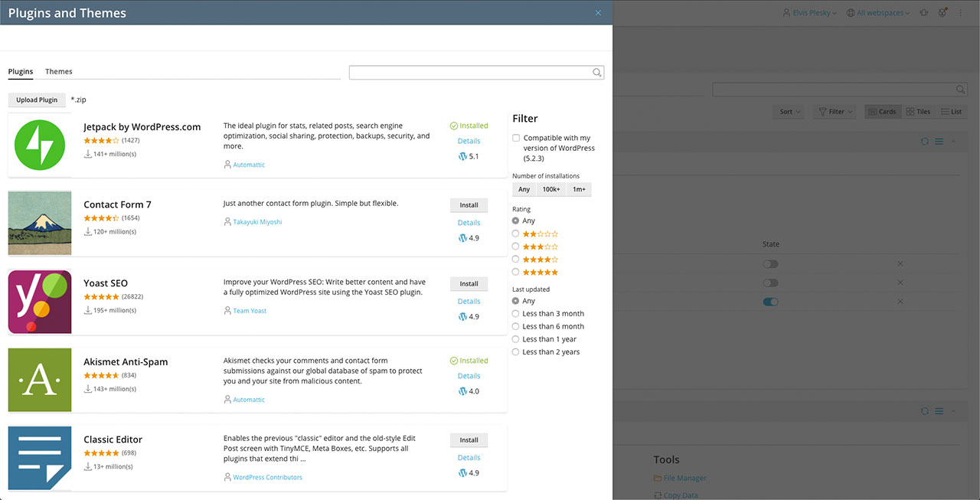Click the WordPress icon beside Akismet's 4.0
The width and height of the screenshot is (980, 500).
pyautogui.click(x=462, y=391)
